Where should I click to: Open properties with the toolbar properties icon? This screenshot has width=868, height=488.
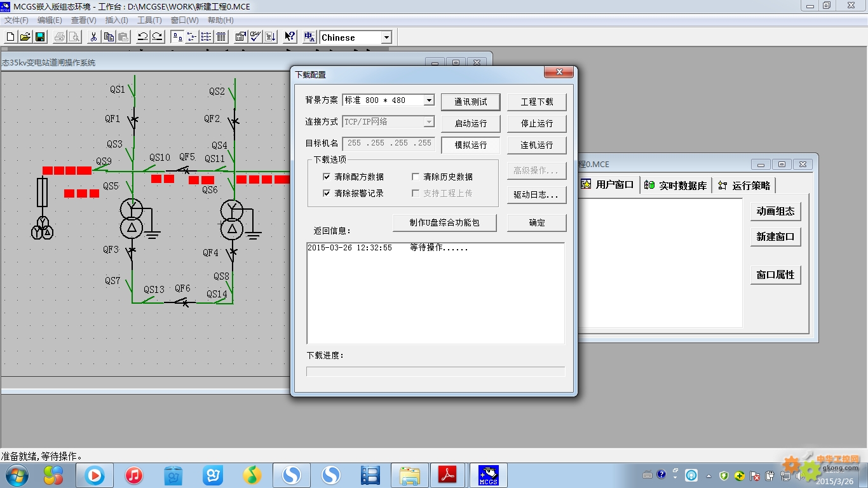coord(241,37)
